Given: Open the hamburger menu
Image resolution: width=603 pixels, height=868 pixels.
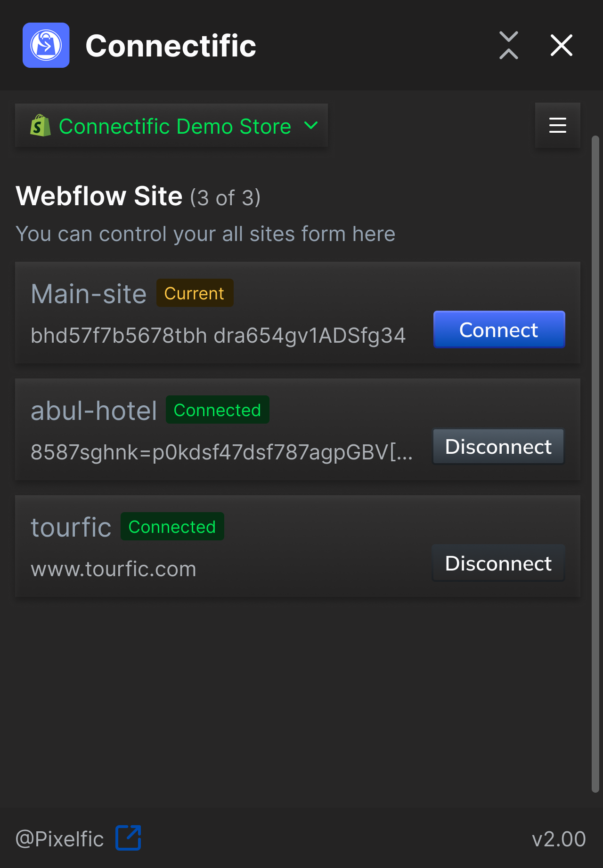Looking at the screenshot, I should pos(558,125).
